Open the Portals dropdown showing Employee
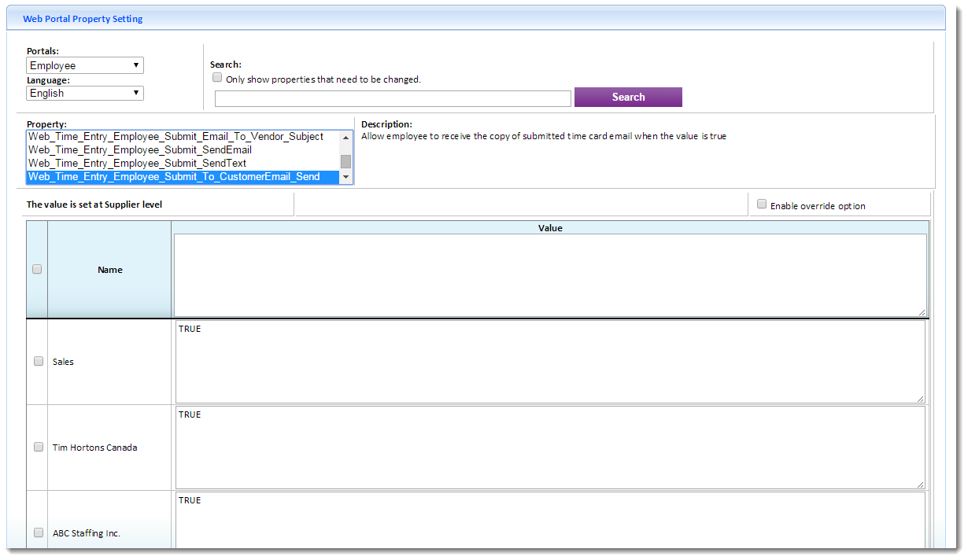The width and height of the screenshot is (968, 560). (85, 66)
